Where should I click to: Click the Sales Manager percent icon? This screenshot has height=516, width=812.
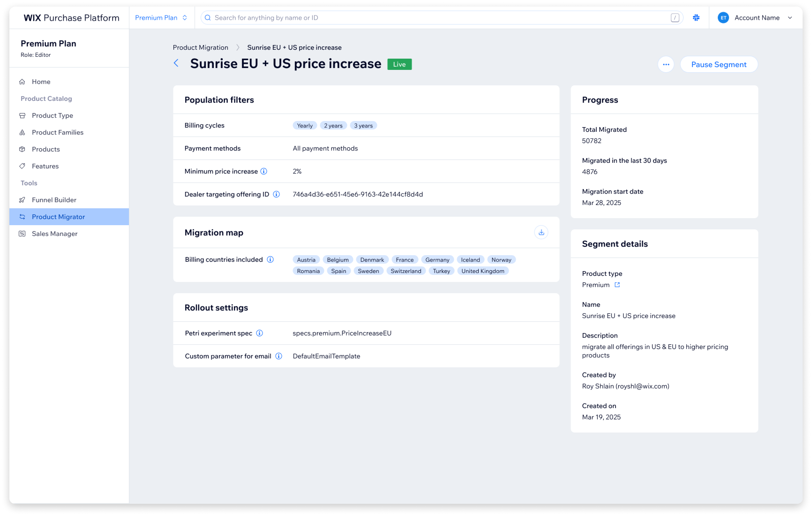[22, 234]
